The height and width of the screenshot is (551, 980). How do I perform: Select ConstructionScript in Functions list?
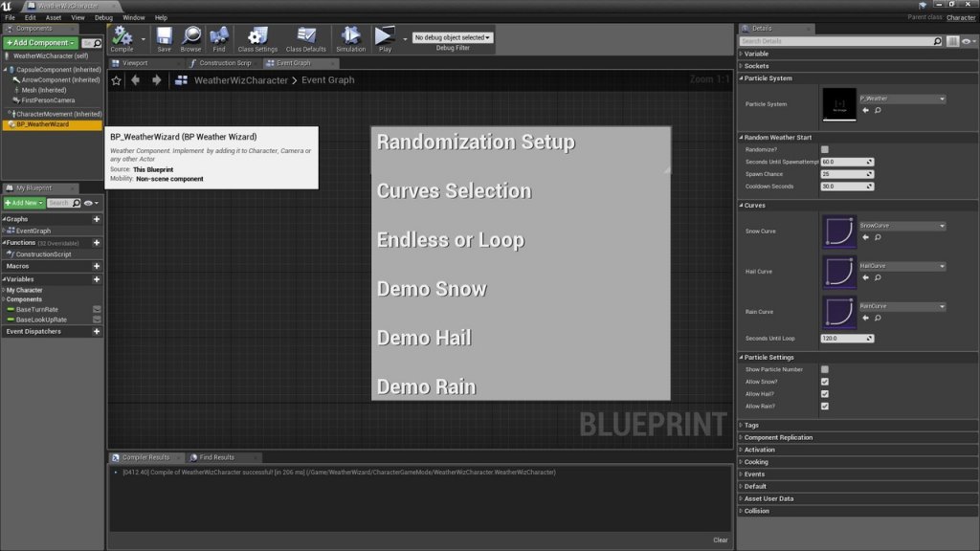point(43,254)
